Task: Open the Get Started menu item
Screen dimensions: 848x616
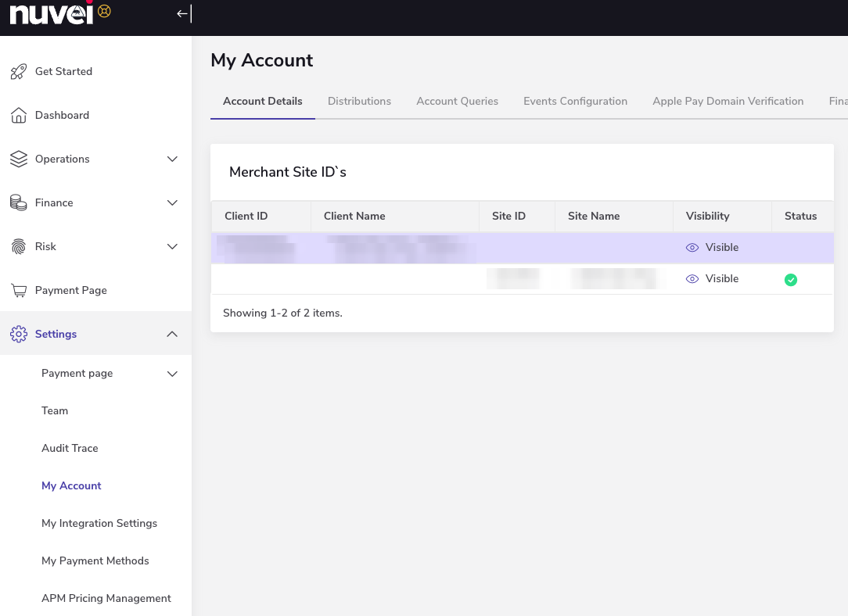Action: click(95, 71)
